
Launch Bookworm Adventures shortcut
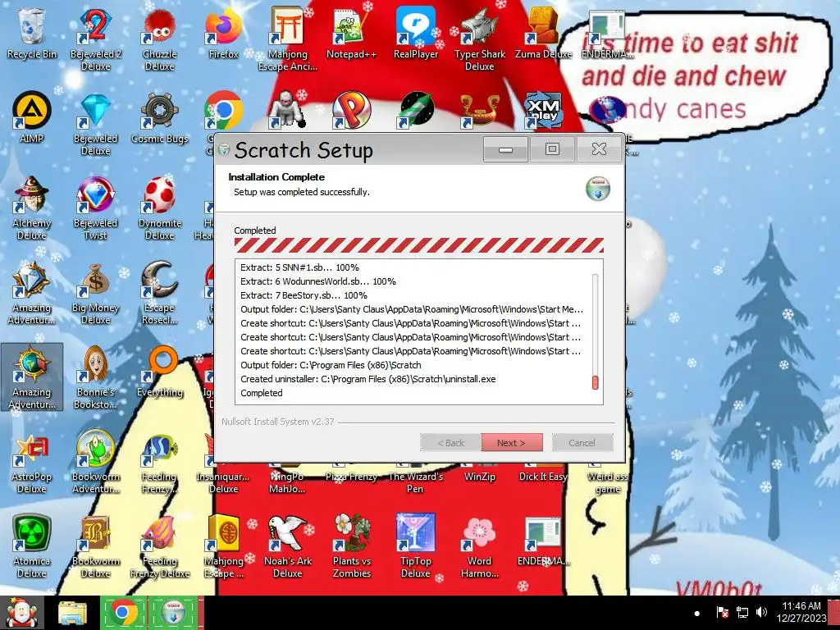[x=95, y=462]
